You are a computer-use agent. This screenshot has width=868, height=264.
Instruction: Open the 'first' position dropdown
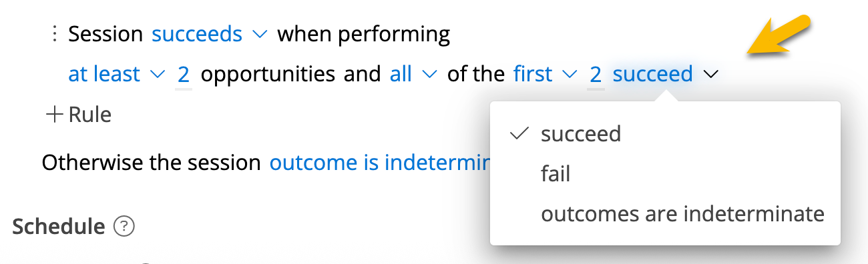[x=533, y=74]
